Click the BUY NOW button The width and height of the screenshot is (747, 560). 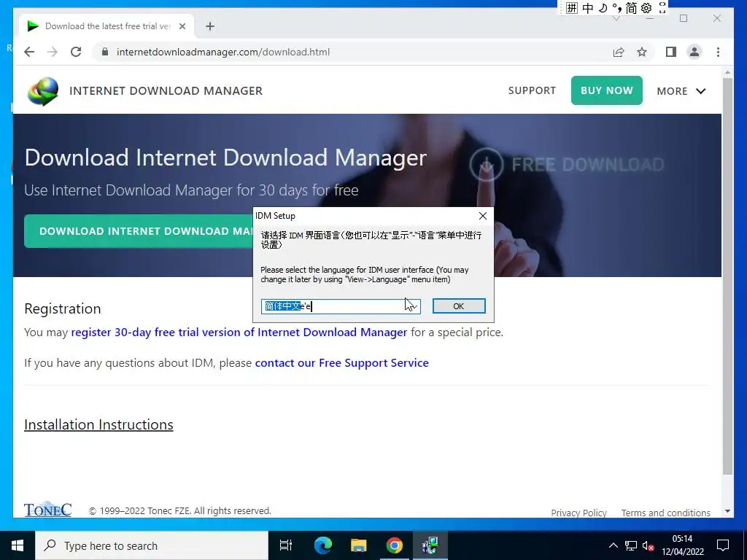coord(606,90)
